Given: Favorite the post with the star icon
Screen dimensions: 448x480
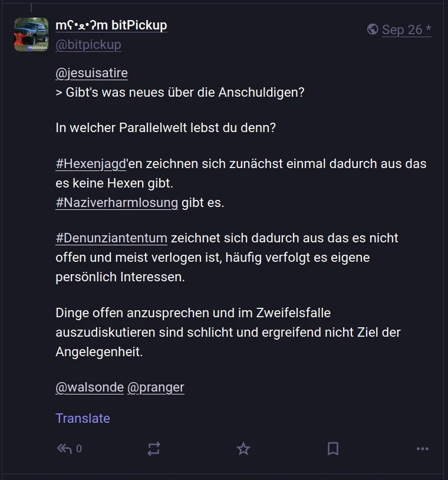Looking at the screenshot, I should pos(243,449).
